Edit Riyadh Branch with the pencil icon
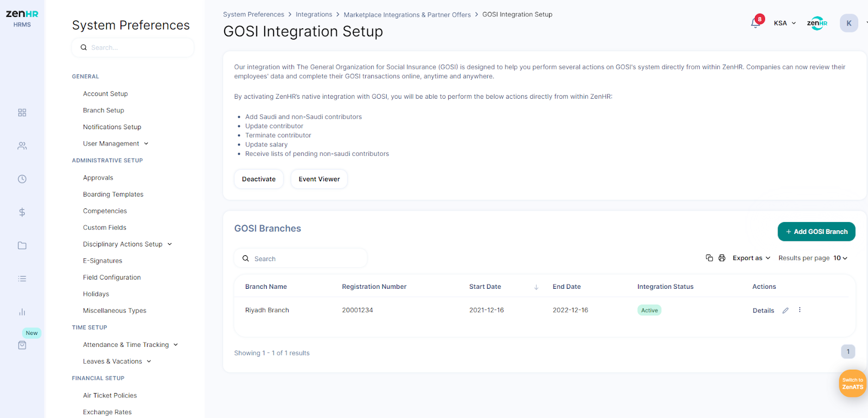Image resolution: width=868 pixels, height=418 pixels. coord(785,311)
